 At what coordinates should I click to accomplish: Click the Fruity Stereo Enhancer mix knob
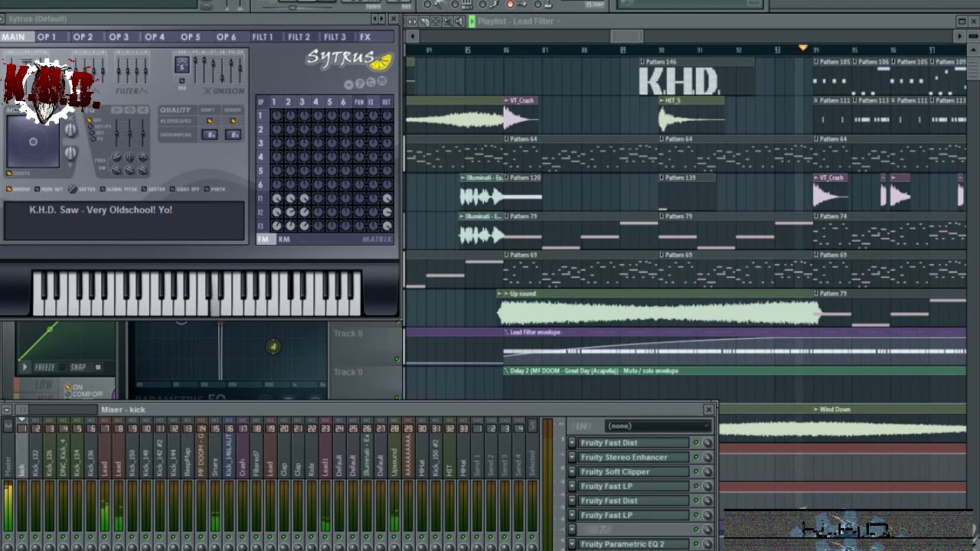tap(707, 458)
